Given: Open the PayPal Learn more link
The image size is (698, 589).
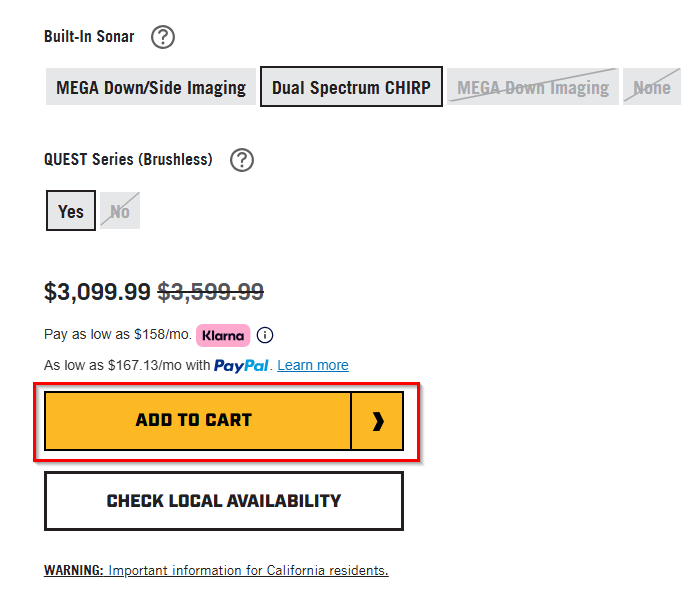Looking at the screenshot, I should 313,365.
